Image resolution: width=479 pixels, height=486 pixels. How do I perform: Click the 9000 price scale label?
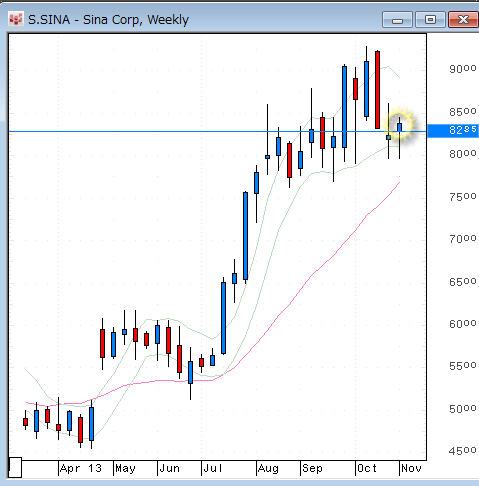tap(463, 69)
